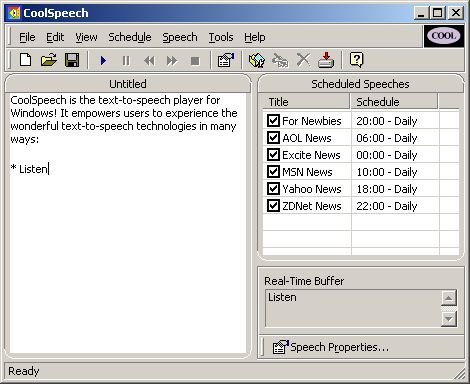Image resolution: width=470 pixels, height=384 pixels.
Task: Click the Real-Time Buffer scroll down arrow
Action: 449,319
